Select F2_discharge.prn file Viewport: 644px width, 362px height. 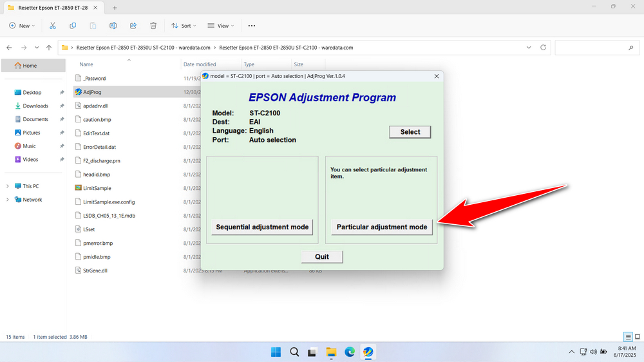102,160
